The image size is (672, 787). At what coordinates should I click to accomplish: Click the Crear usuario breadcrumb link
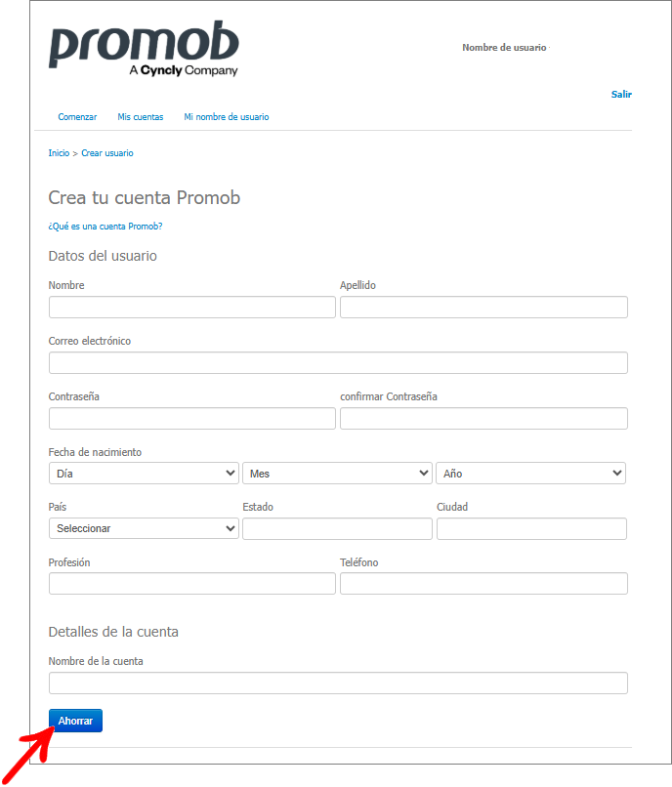(x=107, y=153)
